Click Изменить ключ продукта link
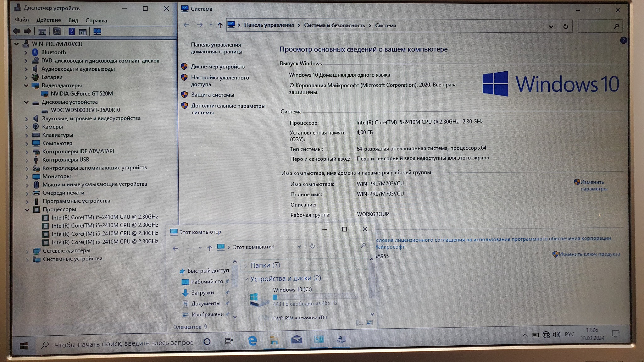The width and height of the screenshot is (644, 362). coord(589,254)
